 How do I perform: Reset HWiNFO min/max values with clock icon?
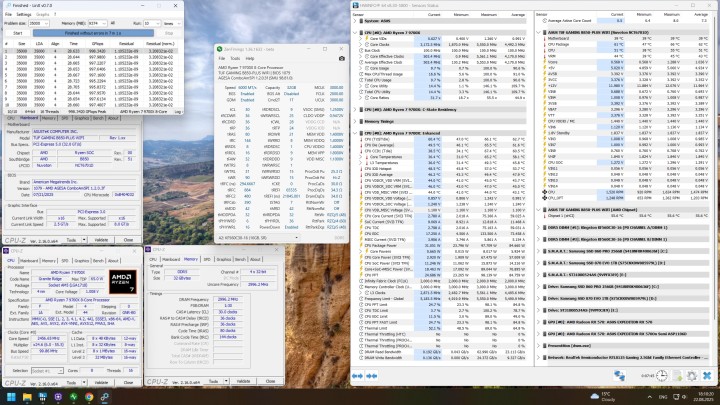tap(661, 376)
